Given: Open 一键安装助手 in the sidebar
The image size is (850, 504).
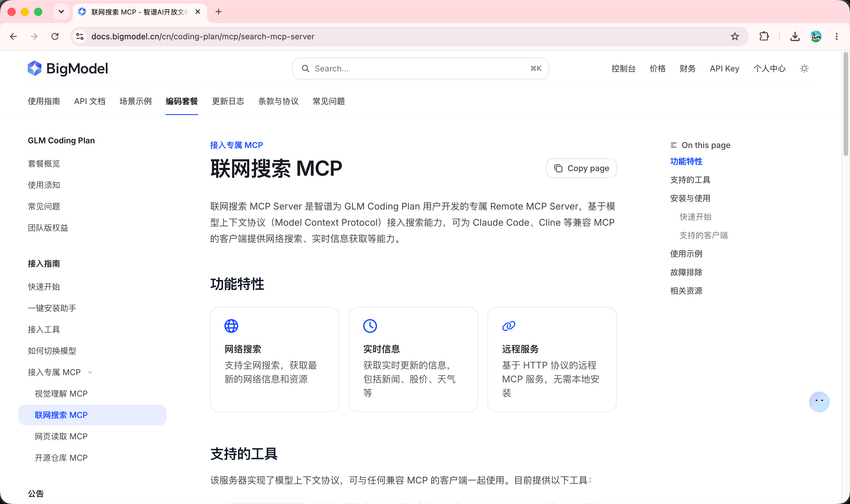Looking at the screenshot, I should 52,308.
